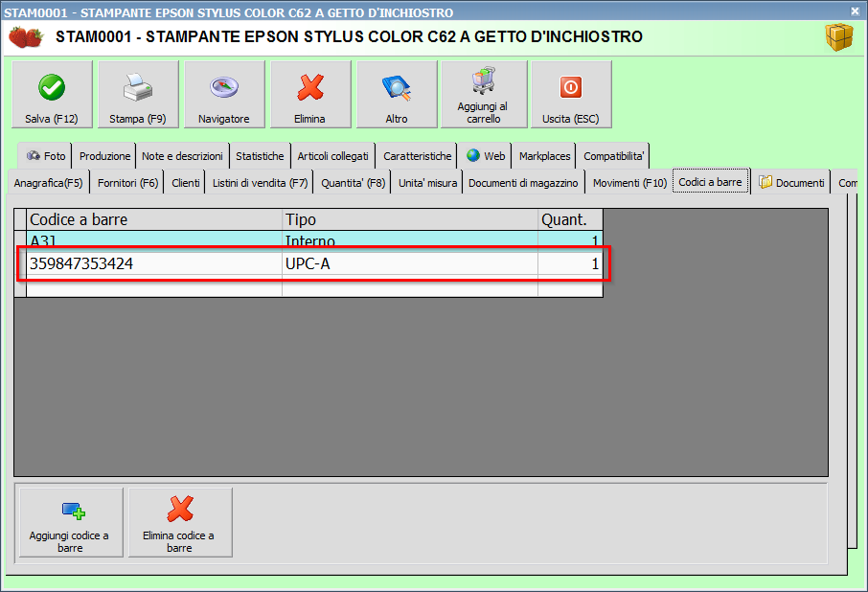Open the Compatibilita' tab

[x=613, y=156]
